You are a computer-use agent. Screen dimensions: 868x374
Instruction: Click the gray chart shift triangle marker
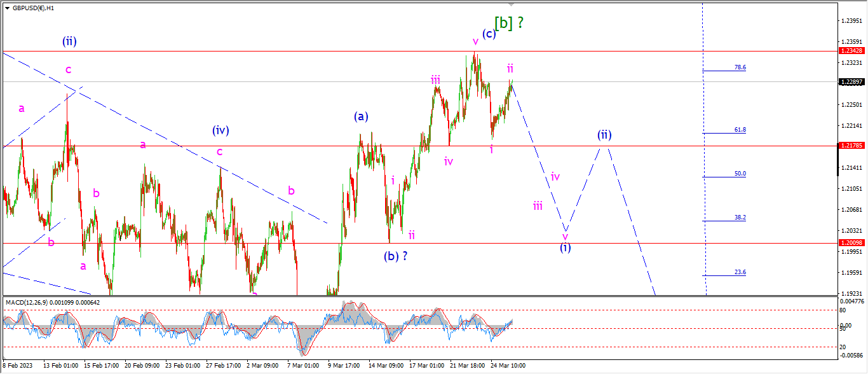511,4
